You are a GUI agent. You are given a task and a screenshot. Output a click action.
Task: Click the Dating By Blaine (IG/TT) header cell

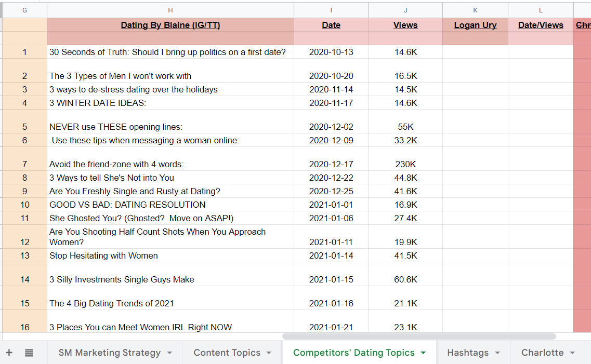click(170, 25)
